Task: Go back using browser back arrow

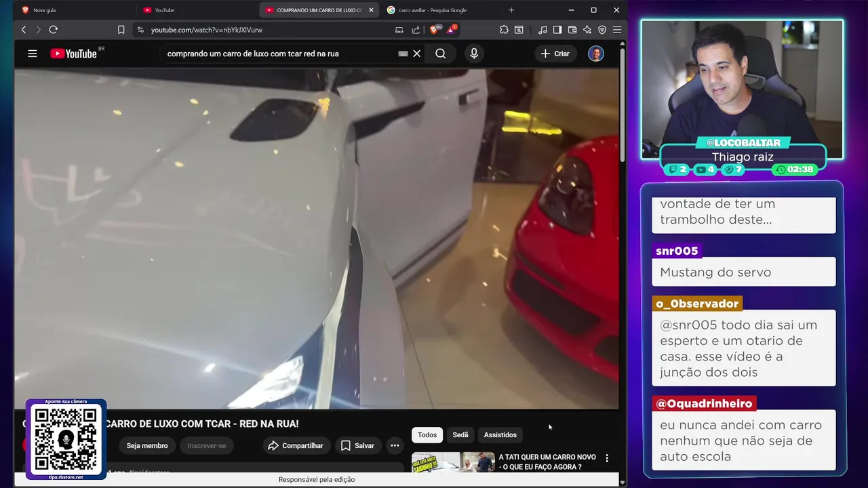Action: (24, 30)
